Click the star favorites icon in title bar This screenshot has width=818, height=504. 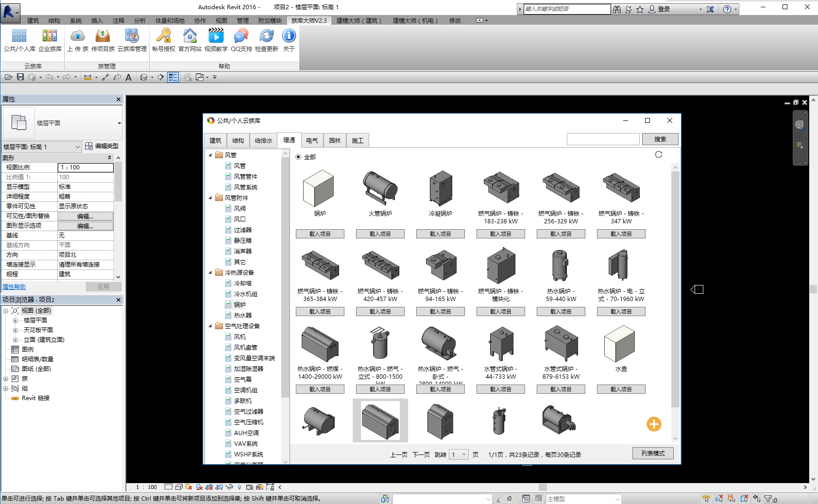point(640,9)
